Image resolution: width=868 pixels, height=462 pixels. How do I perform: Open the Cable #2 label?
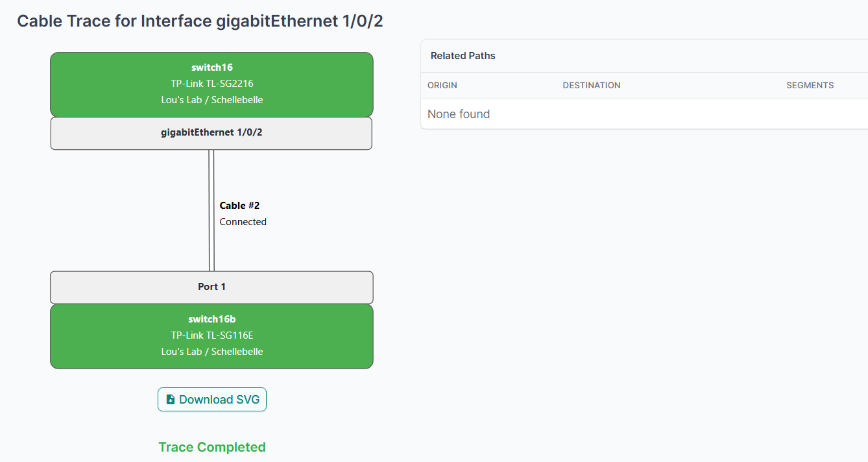239,206
